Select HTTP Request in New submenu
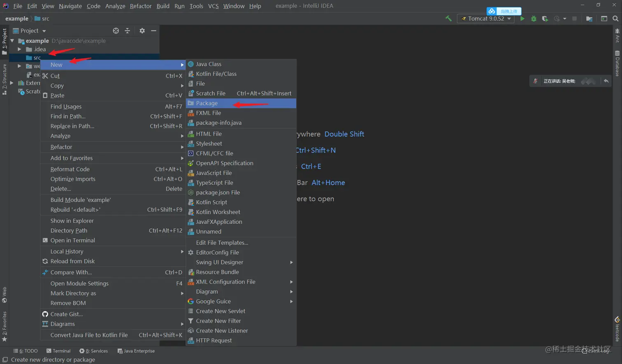This screenshot has height=364, width=622. (241, 341)
